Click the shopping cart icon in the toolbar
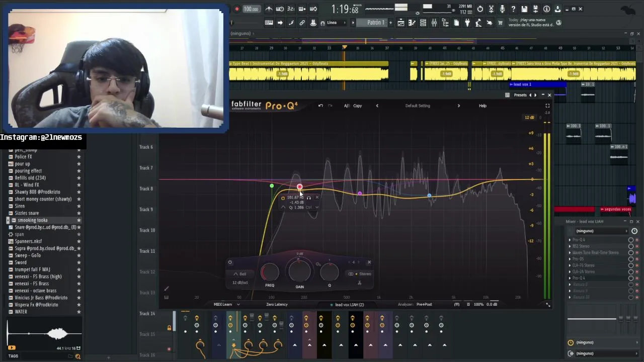The height and width of the screenshot is (362, 644). tap(500, 23)
